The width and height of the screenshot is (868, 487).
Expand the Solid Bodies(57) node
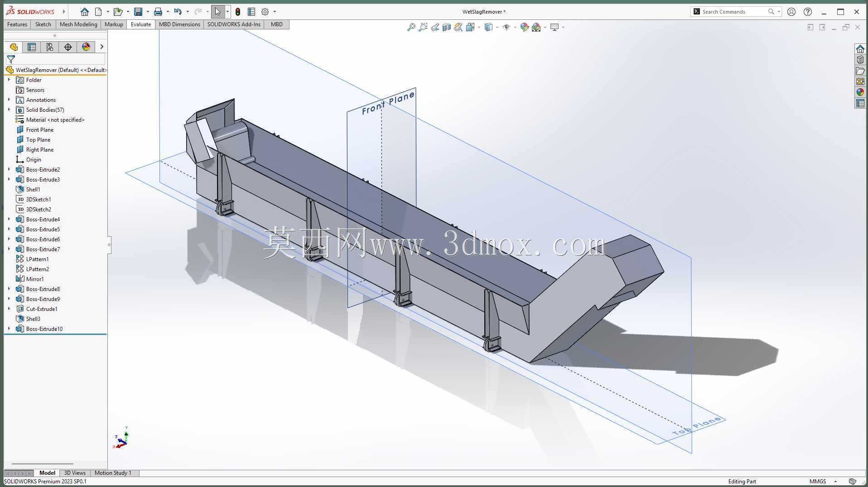point(9,110)
